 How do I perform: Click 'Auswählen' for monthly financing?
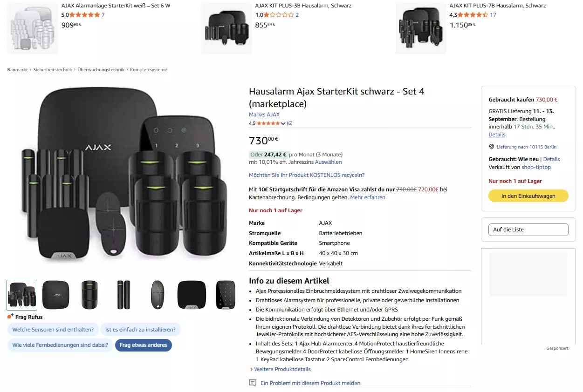328,162
